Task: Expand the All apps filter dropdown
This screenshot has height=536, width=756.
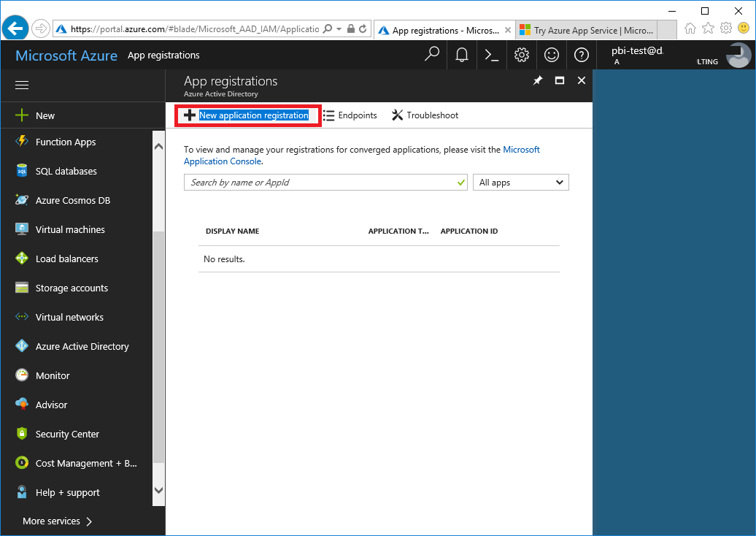Action: 521,183
